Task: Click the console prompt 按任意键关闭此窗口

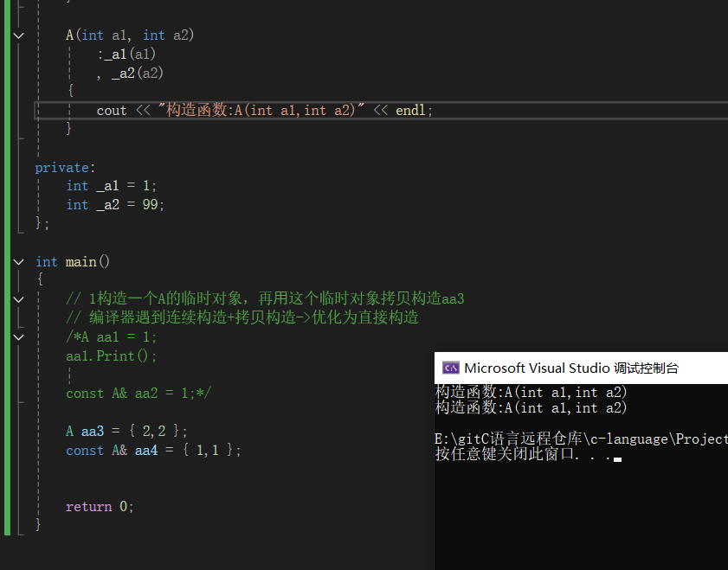Action: tap(523, 454)
